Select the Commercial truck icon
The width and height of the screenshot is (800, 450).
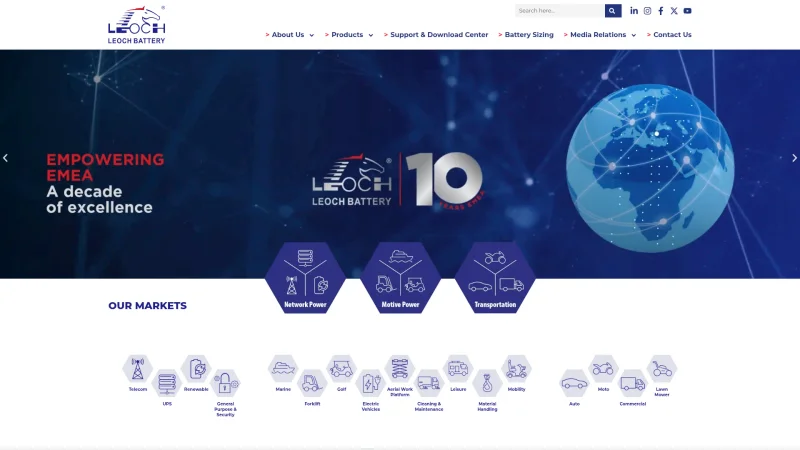pyautogui.click(x=633, y=383)
